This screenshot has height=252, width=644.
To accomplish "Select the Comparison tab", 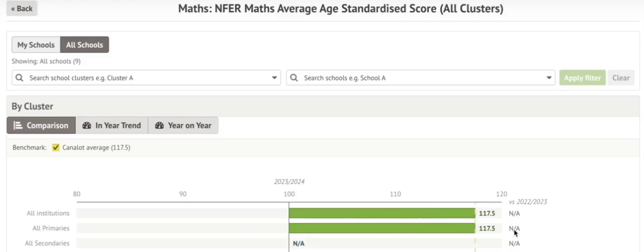I will point(41,125).
